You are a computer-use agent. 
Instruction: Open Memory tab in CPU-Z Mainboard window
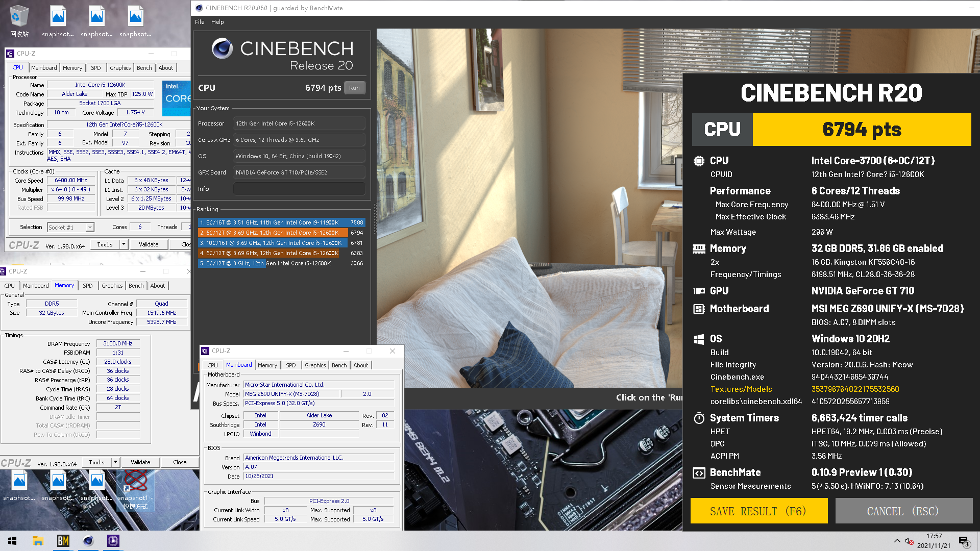coord(267,365)
